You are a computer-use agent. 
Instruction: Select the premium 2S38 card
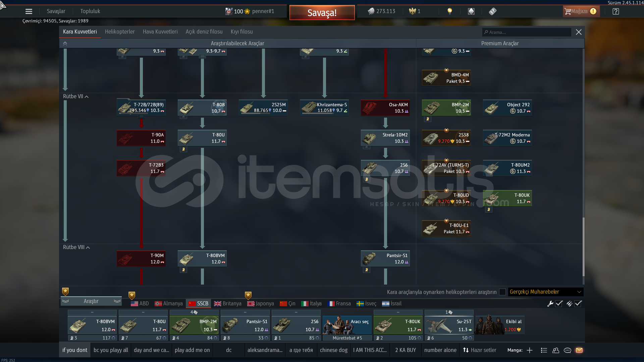pyautogui.click(x=446, y=138)
